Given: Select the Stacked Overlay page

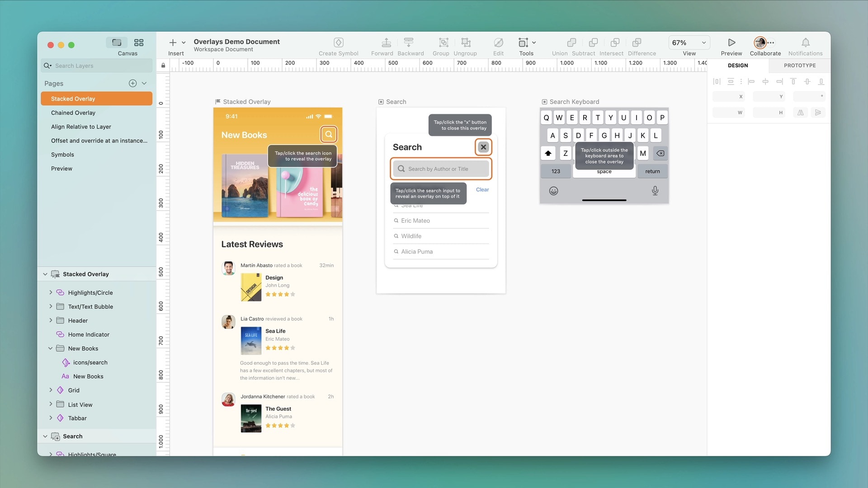Looking at the screenshot, I should (97, 99).
